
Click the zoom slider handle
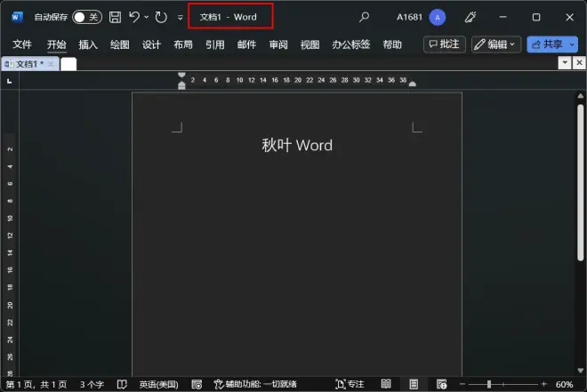point(489,384)
